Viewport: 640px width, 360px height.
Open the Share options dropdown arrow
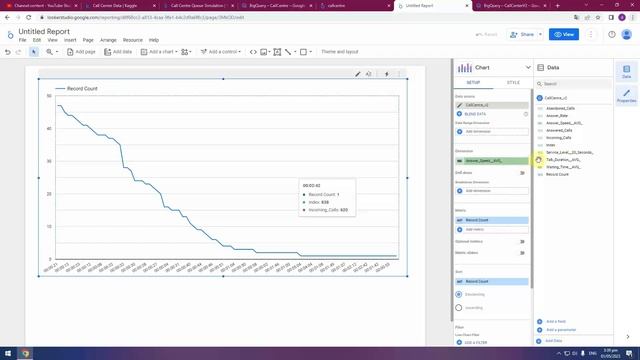540,34
